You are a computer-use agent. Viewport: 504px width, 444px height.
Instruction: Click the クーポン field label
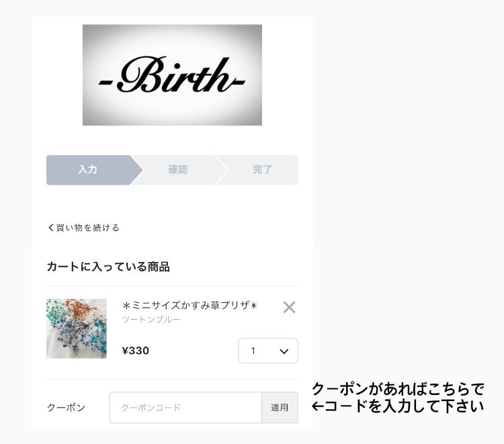point(66,407)
